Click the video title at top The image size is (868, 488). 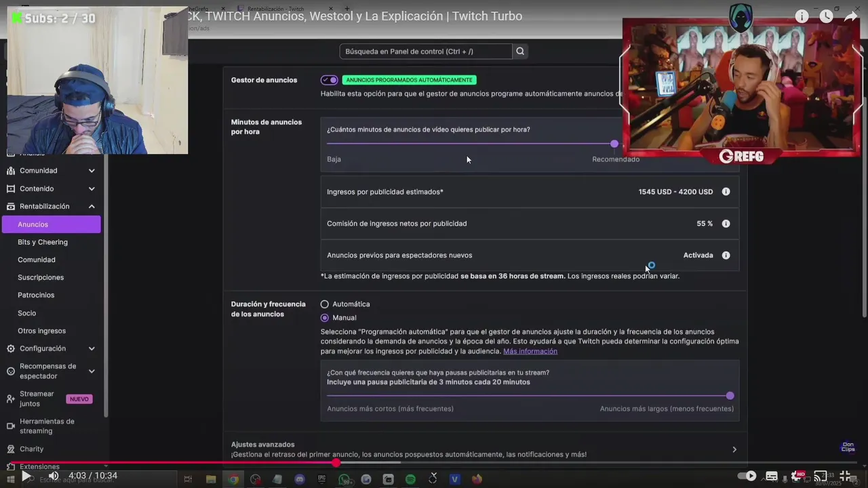pyautogui.click(x=355, y=16)
